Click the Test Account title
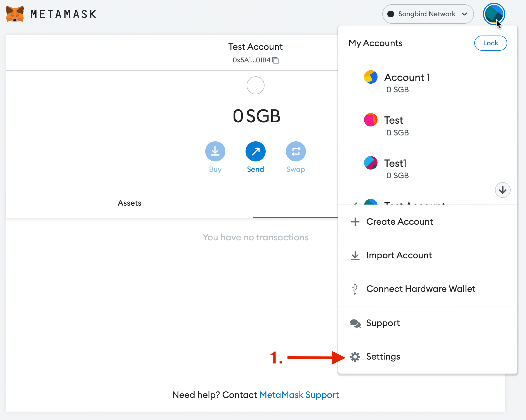 point(256,47)
